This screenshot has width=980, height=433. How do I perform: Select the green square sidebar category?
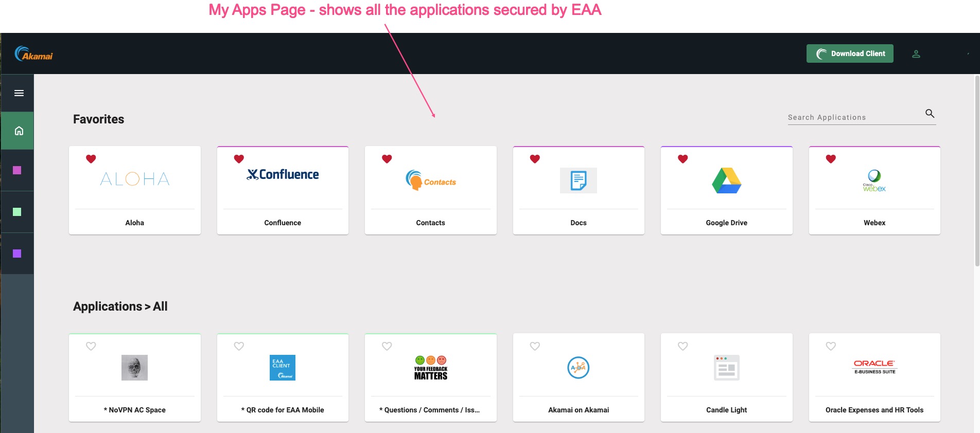tap(17, 212)
